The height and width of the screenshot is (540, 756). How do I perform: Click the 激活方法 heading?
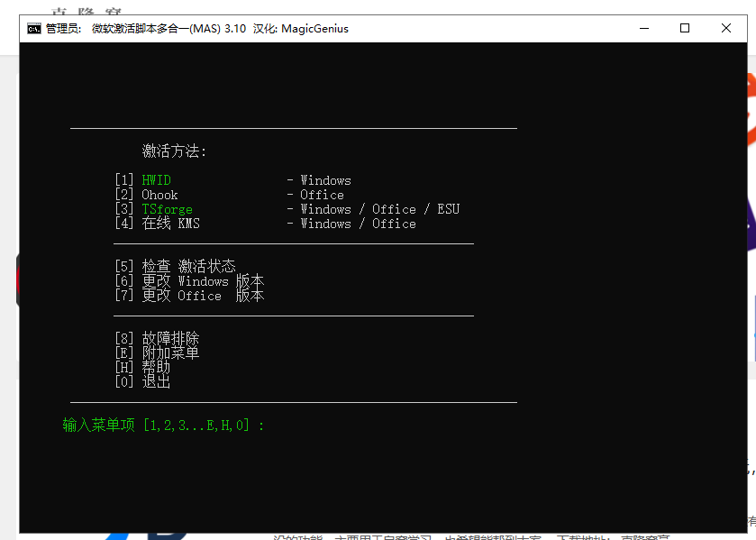point(174,151)
